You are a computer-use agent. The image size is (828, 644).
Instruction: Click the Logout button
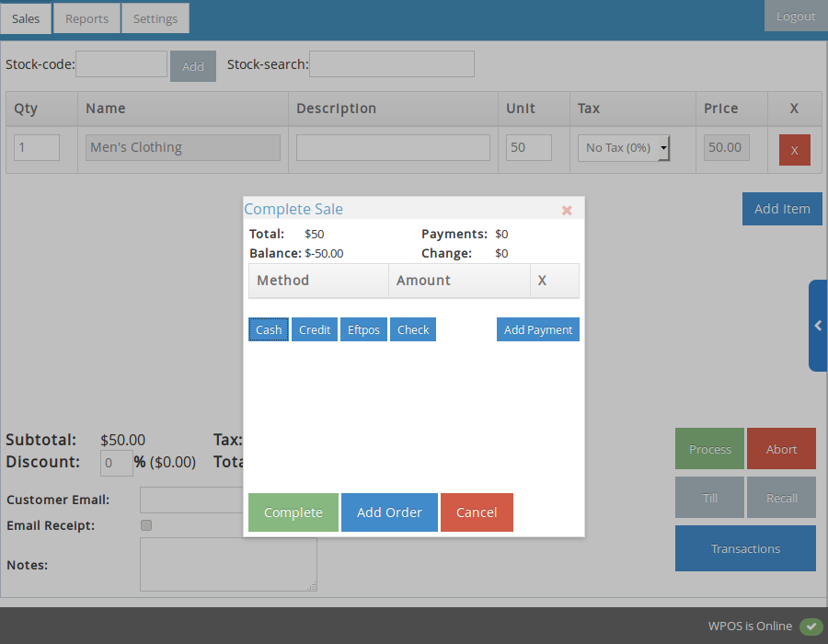coord(796,16)
